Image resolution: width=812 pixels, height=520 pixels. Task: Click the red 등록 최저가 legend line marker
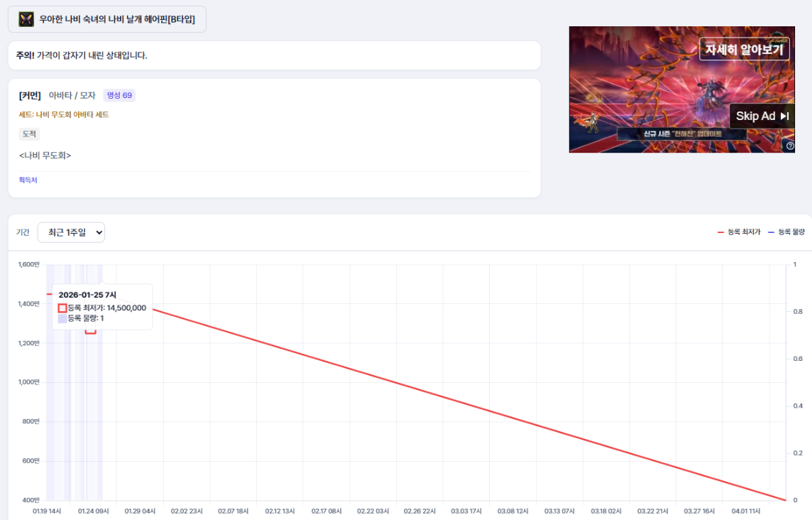[720, 232]
